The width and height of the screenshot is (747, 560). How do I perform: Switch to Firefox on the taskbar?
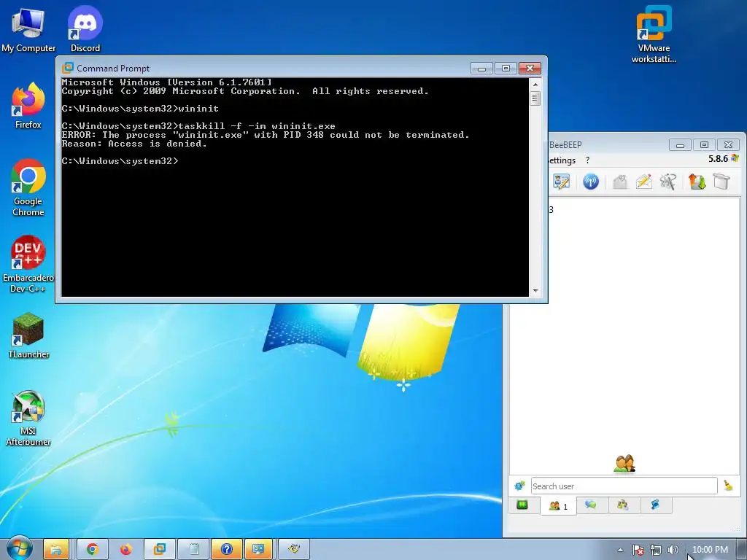tap(125, 549)
